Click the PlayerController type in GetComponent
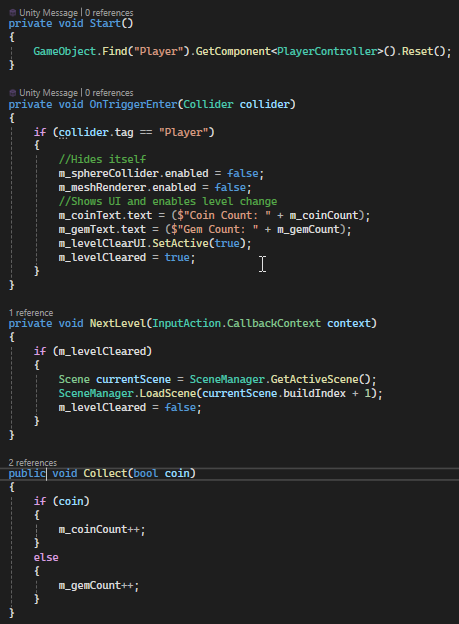Image resolution: width=459 pixels, height=624 pixels. pyautogui.click(x=327, y=51)
